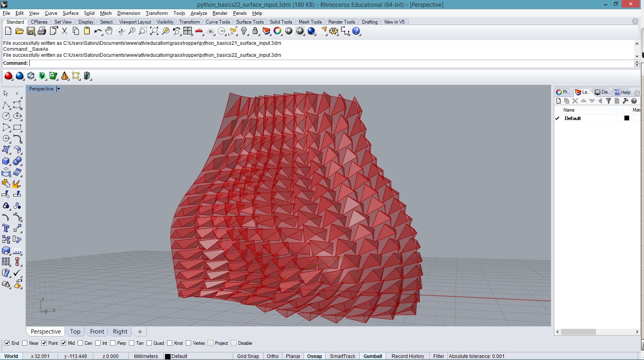Click the layer filter funnel icon
The image size is (644, 360).
(608, 101)
